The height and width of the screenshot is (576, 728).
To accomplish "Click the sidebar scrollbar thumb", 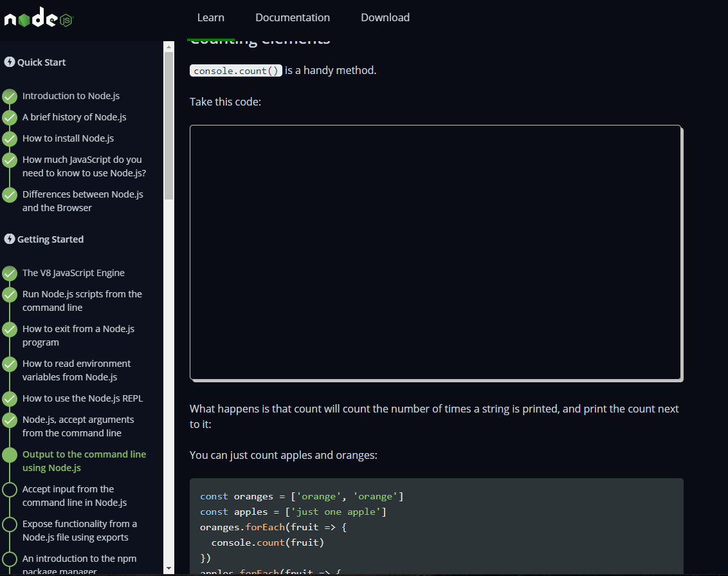I will (169, 126).
